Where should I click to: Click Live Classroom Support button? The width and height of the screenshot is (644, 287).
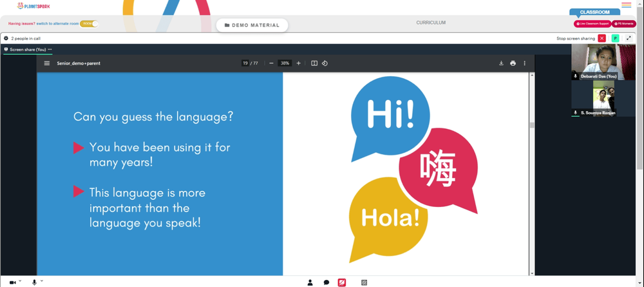tap(592, 24)
